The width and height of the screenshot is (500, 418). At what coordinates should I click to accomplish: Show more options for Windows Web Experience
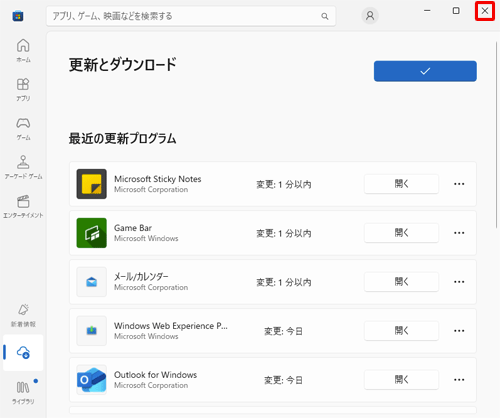[459, 331]
